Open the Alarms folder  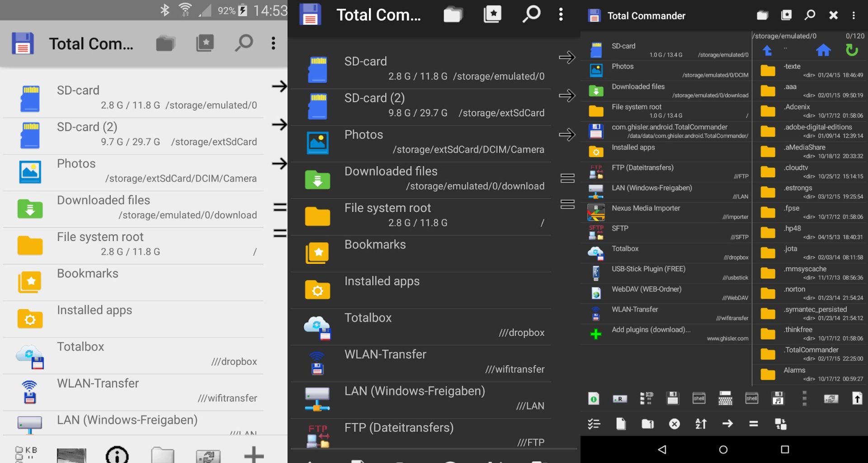[x=811, y=374]
